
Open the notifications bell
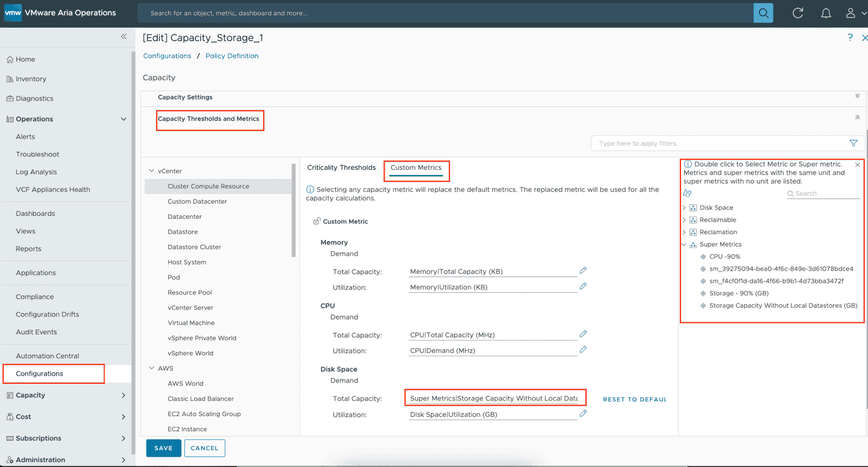826,13
